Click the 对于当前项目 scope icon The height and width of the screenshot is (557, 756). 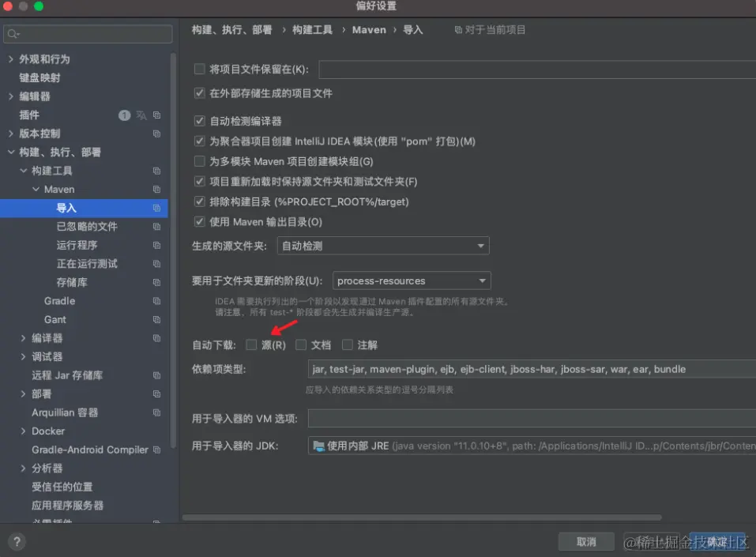(458, 30)
